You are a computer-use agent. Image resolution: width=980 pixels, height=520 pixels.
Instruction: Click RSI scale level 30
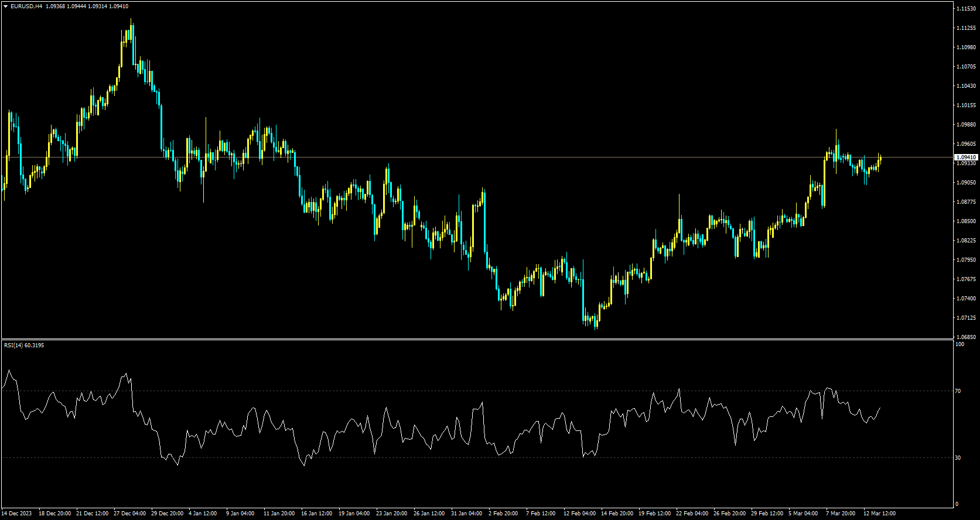click(x=958, y=458)
